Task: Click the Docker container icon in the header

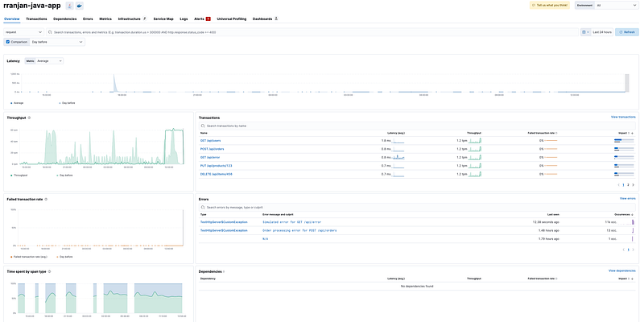Action: pyautogui.click(x=80, y=6)
